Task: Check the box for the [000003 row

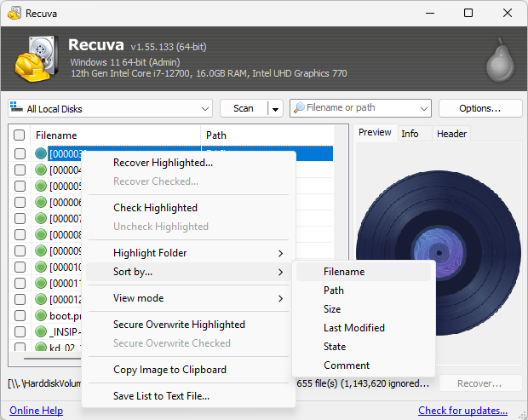Action: [20, 153]
